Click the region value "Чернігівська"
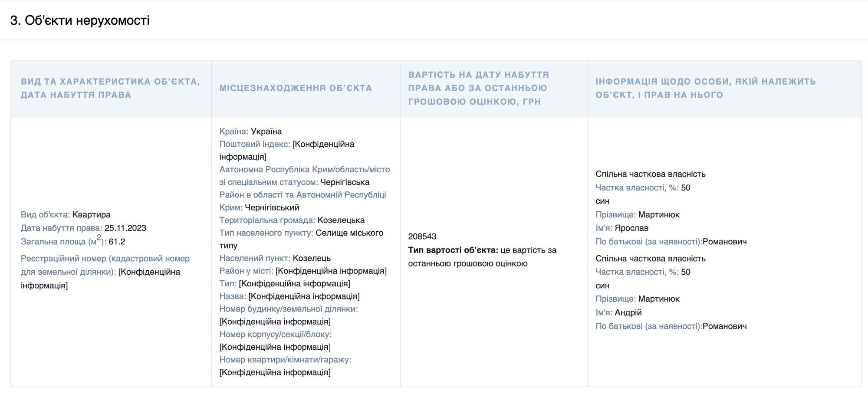868x394 pixels. click(345, 182)
